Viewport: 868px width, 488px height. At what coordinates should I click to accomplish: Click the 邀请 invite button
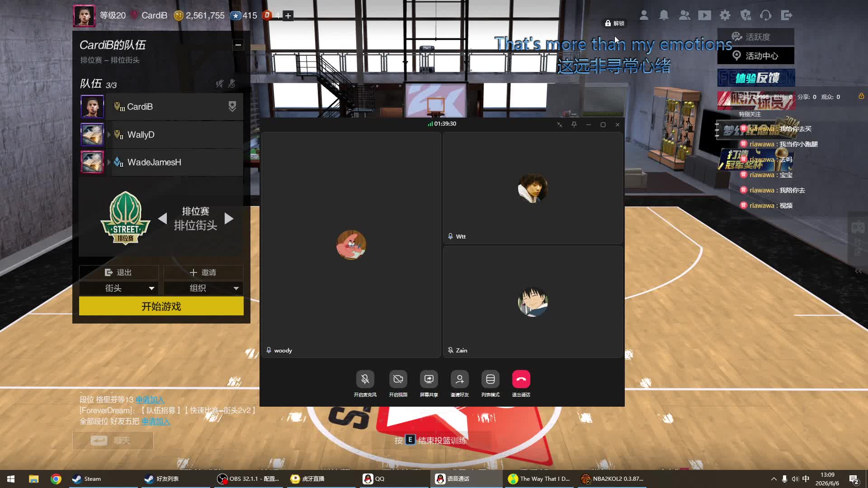[x=203, y=272]
